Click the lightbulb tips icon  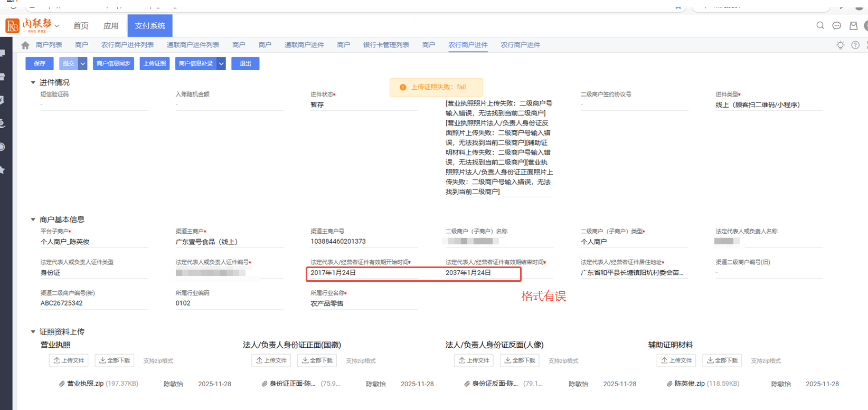tap(840, 45)
